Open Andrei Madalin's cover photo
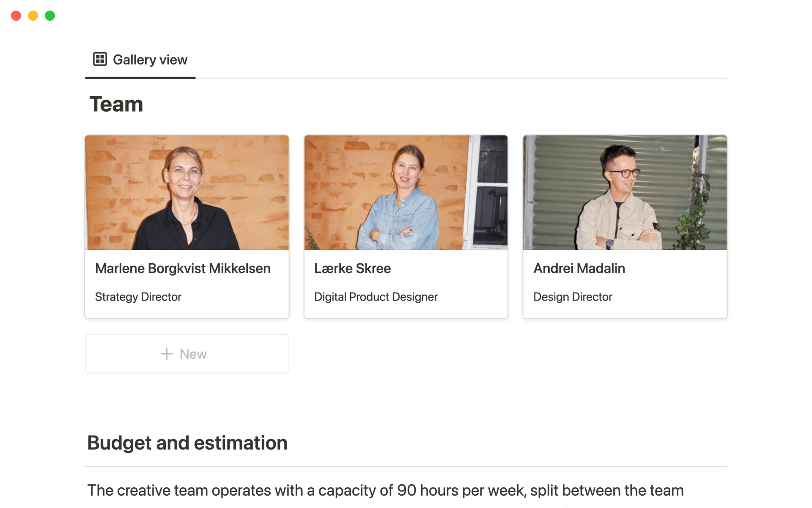Screen dimensions: 812x508 [625, 193]
